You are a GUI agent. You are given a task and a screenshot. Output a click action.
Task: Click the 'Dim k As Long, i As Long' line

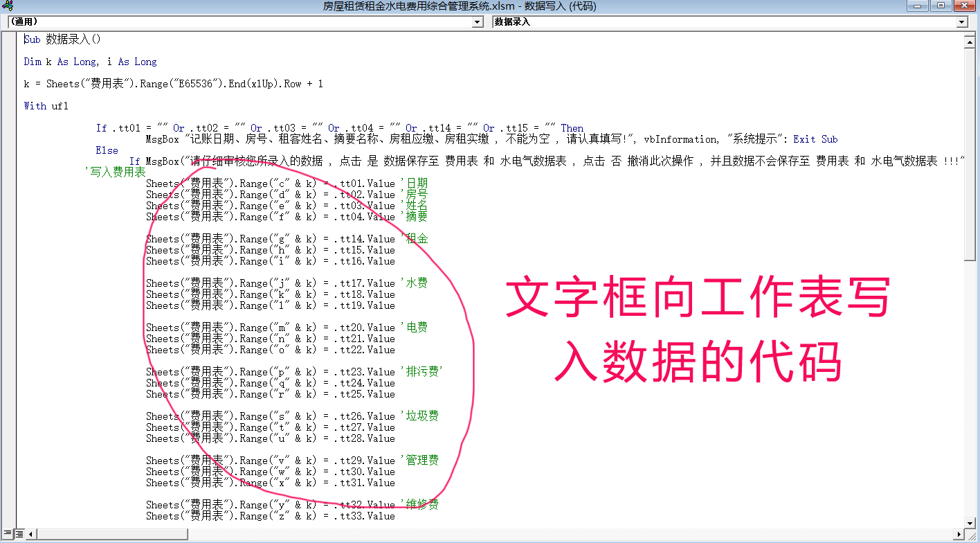coord(91,62)
